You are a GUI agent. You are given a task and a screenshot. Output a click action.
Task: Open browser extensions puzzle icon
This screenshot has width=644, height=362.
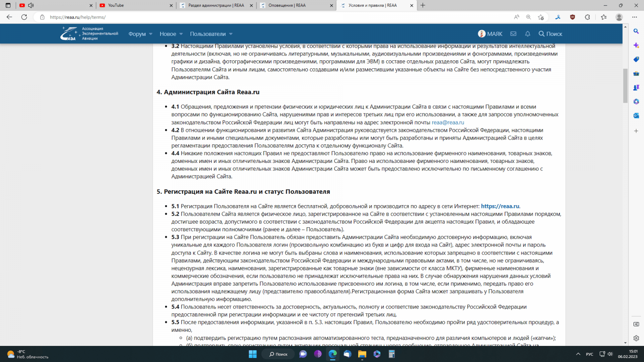[587, 17]
